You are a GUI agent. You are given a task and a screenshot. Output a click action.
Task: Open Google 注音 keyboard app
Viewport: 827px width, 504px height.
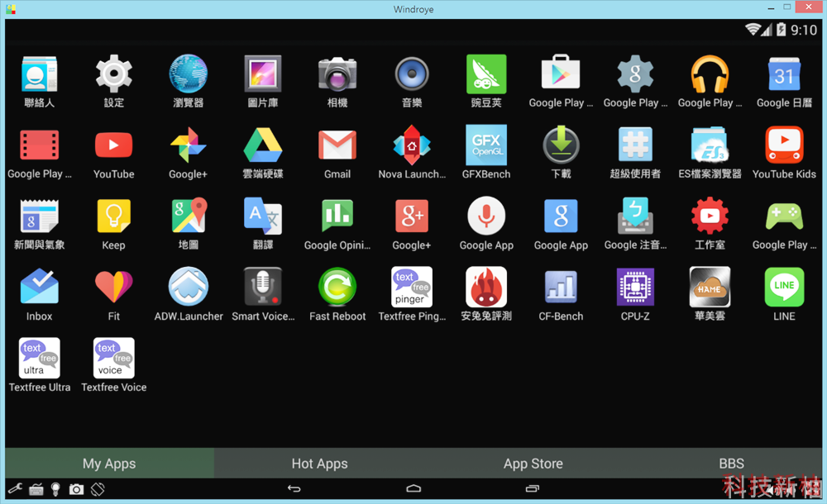click(635, 216)
